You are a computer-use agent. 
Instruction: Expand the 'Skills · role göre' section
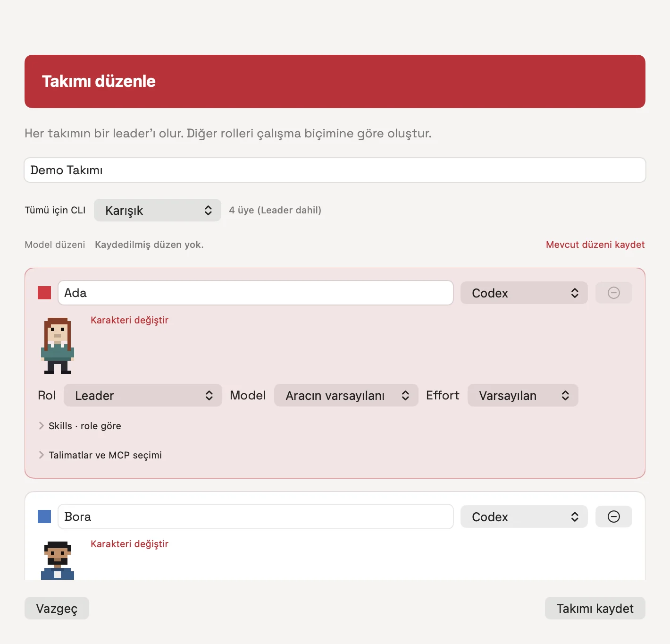coord(80,426)
